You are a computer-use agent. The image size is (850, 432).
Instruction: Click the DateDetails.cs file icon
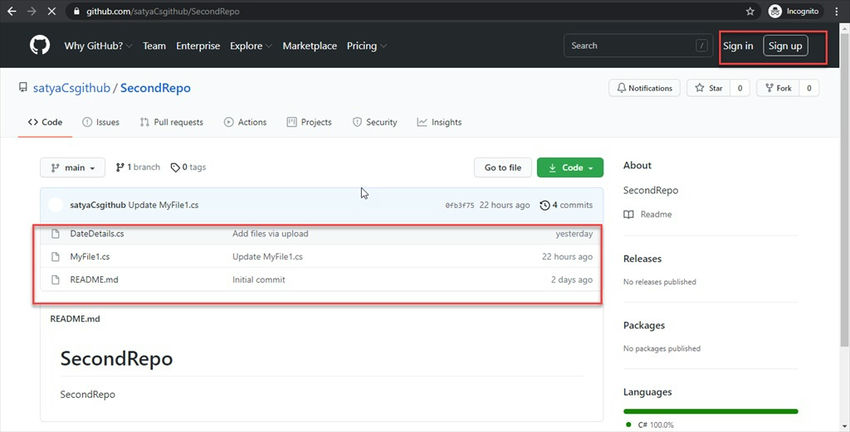click(55, 234)
